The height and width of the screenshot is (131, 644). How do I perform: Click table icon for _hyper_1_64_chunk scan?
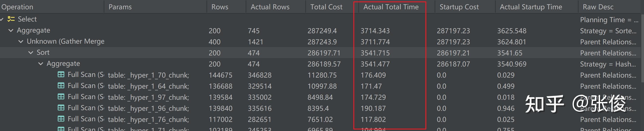point(61,85)
